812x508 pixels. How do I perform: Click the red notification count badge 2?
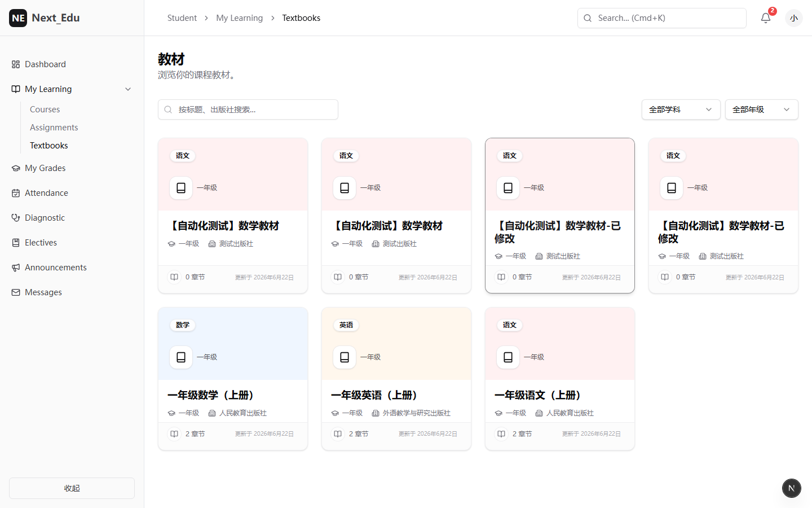(773, 11)
